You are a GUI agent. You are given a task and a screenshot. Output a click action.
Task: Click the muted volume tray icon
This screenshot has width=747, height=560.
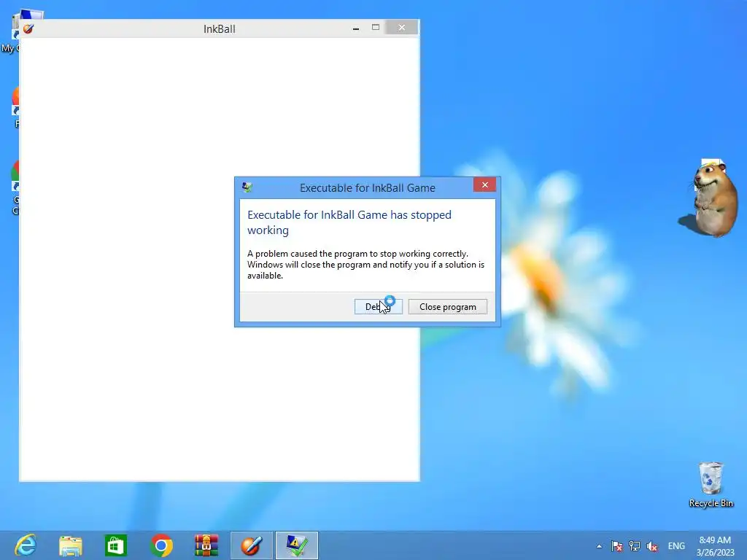(x=652, y=546)
